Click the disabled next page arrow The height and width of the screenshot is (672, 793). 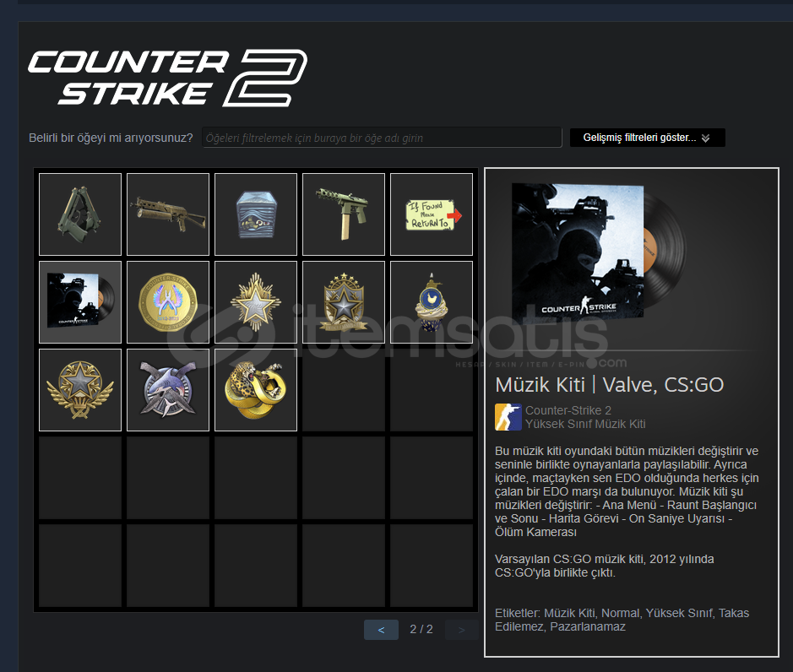tap(461, 630)
